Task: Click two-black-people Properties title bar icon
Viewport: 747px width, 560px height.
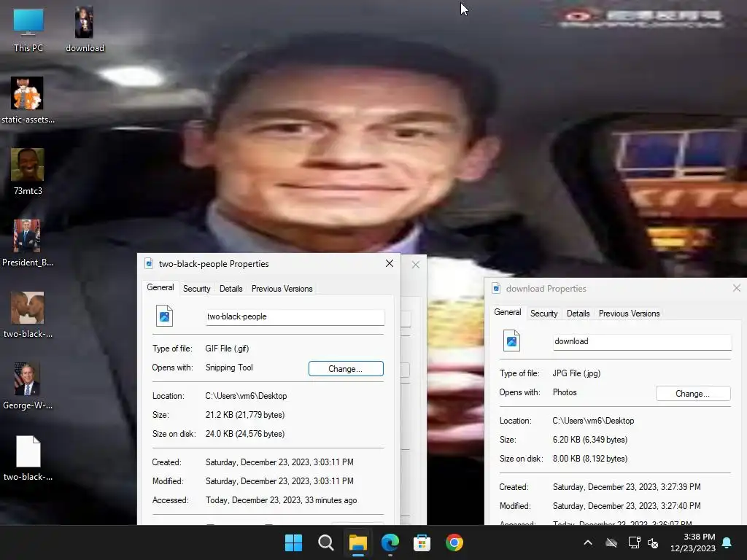Action: (149, 263)
